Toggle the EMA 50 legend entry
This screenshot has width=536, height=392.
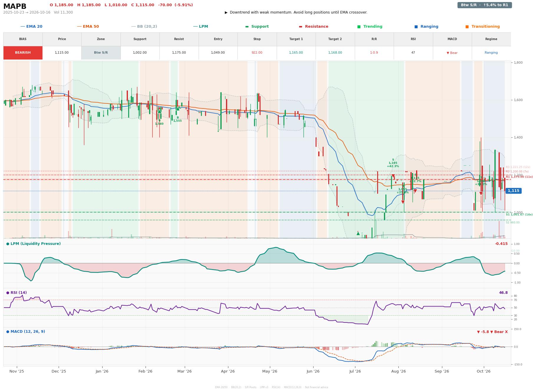point(88,27)
